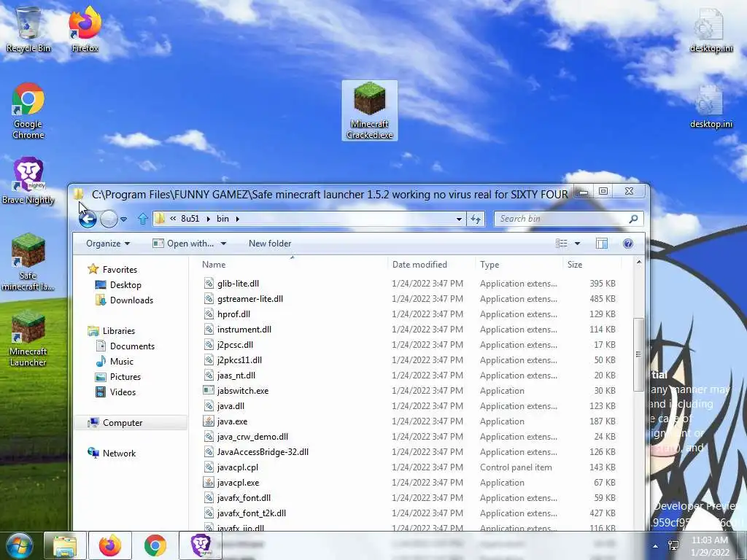
Task: Open the view options dropdown arrow
Action: click(x=578, y=244)
